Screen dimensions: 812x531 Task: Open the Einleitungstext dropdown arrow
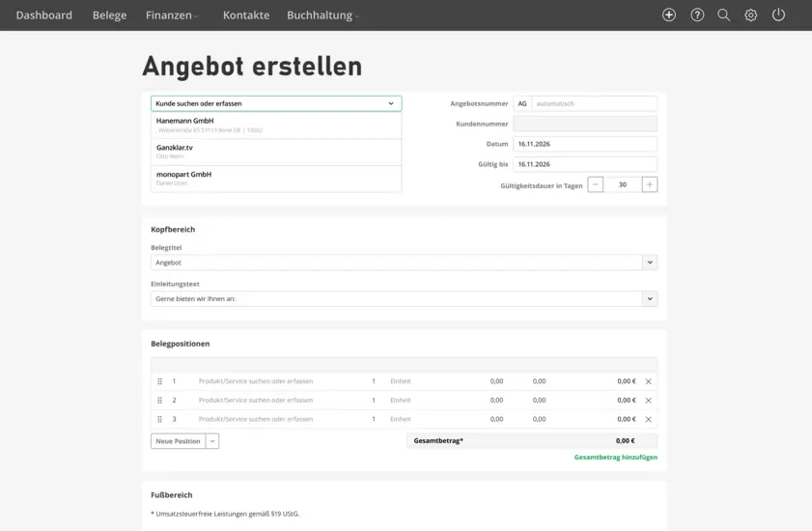click(650, 299)
